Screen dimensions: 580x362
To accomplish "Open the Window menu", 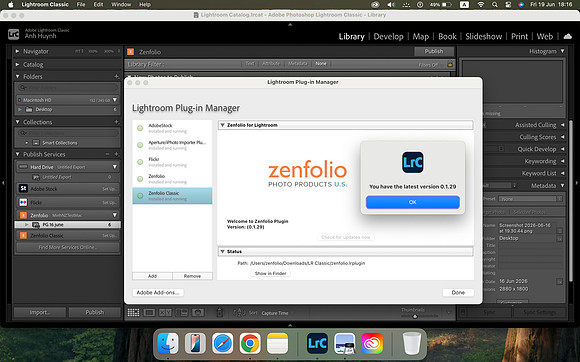I will 121,5.
